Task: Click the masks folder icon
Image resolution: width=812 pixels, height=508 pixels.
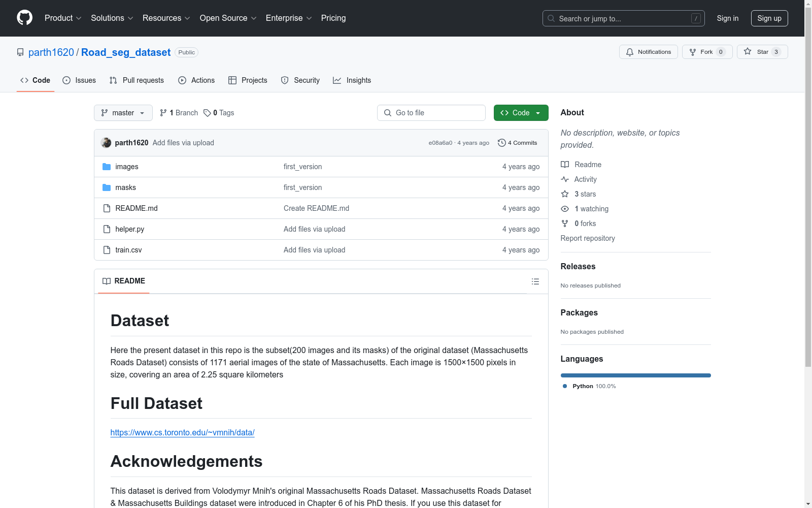Action: pos(107,187)
